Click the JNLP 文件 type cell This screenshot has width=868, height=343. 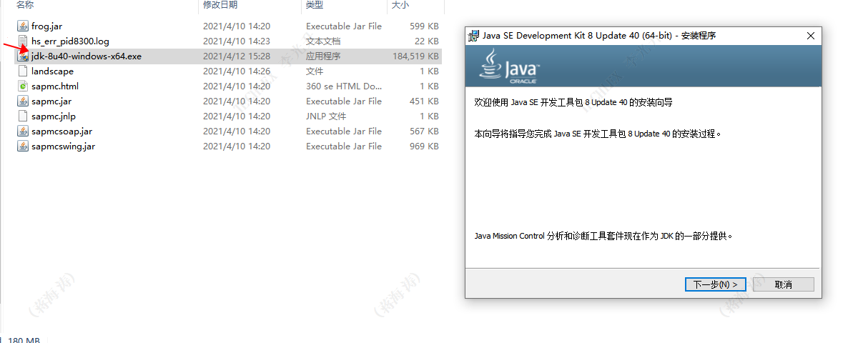click(x=326, y=116)
